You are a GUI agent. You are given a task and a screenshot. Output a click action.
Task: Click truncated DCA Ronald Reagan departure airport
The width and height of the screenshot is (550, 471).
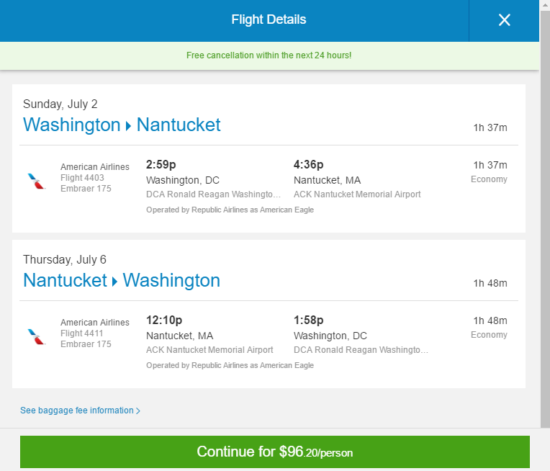[x=213, y=194]
